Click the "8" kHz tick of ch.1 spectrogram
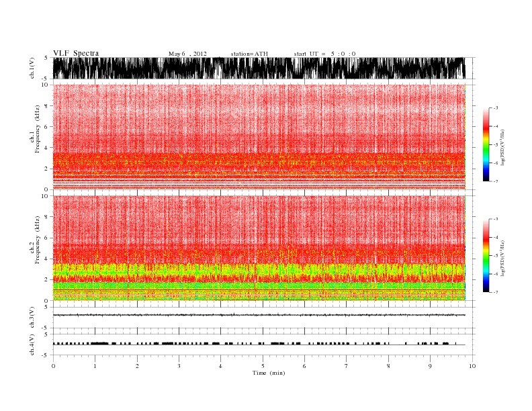 (47, 106)
